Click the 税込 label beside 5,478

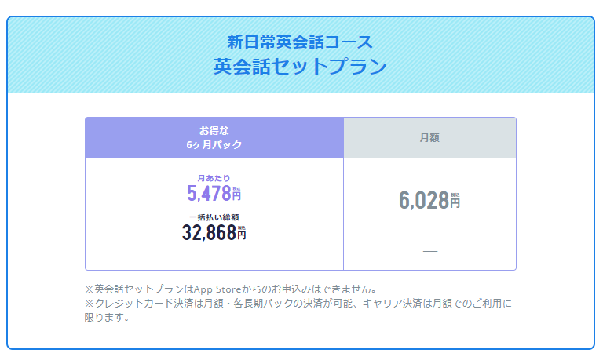236,188
